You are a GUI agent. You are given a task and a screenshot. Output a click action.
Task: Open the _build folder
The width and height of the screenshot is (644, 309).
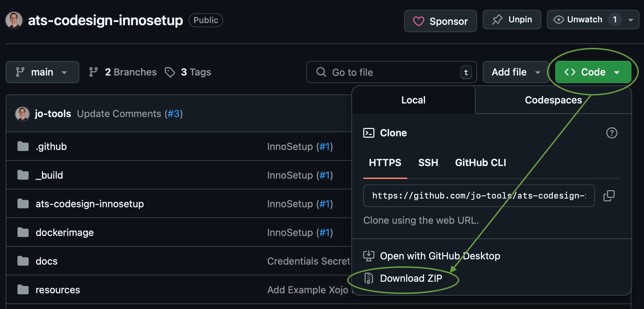tap(49, 175)
